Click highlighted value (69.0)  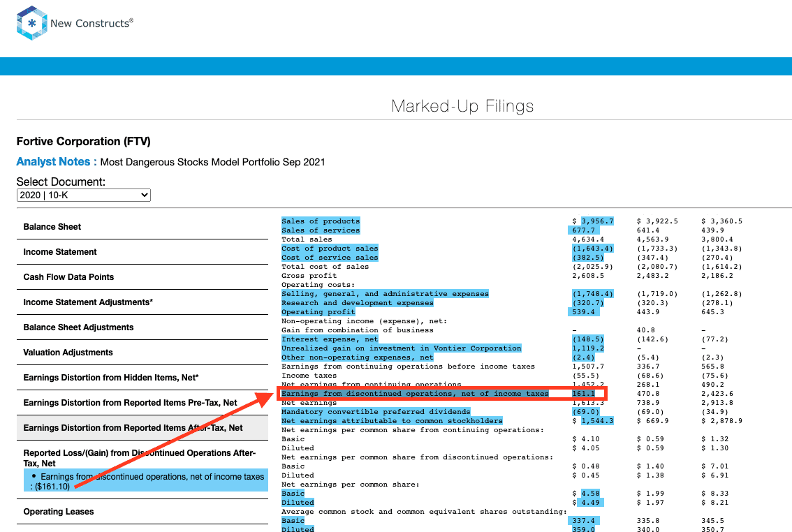coord(586,412)
